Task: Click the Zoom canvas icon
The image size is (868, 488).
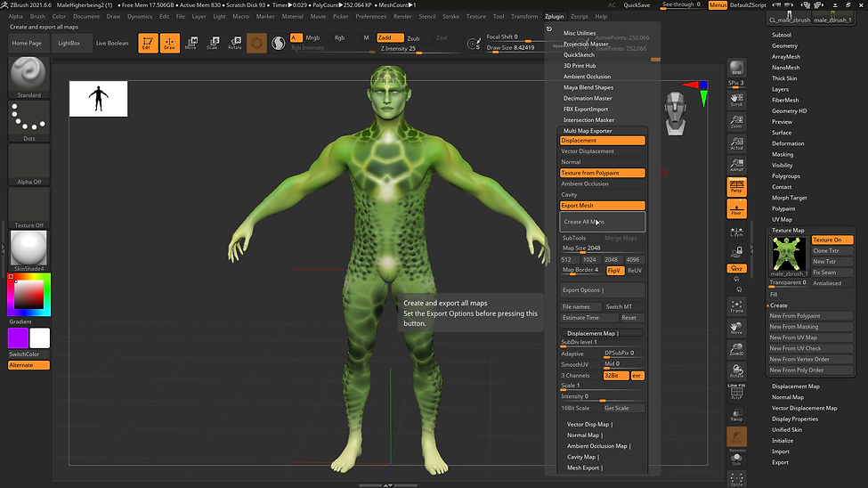Action: [x=737, y=121]
